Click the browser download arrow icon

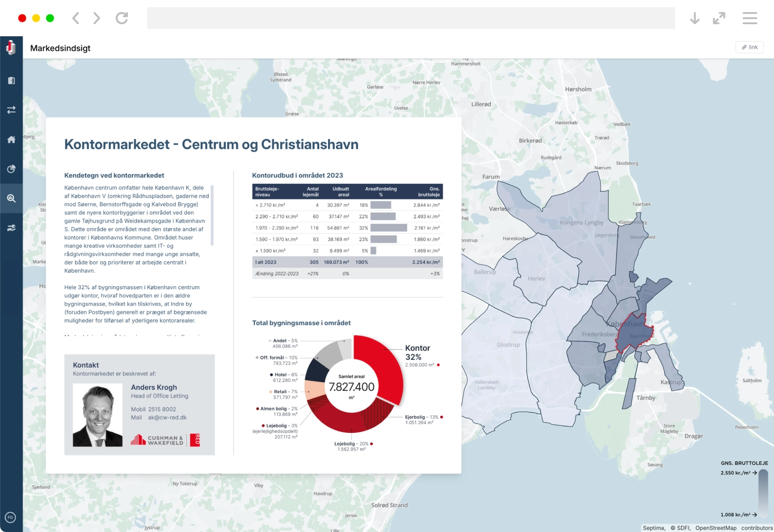(695, 18)
